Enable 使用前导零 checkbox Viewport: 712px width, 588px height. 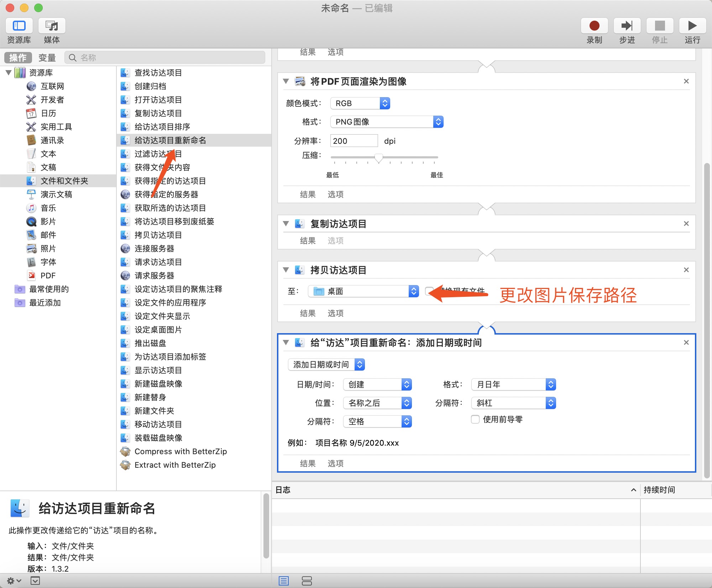475,419
